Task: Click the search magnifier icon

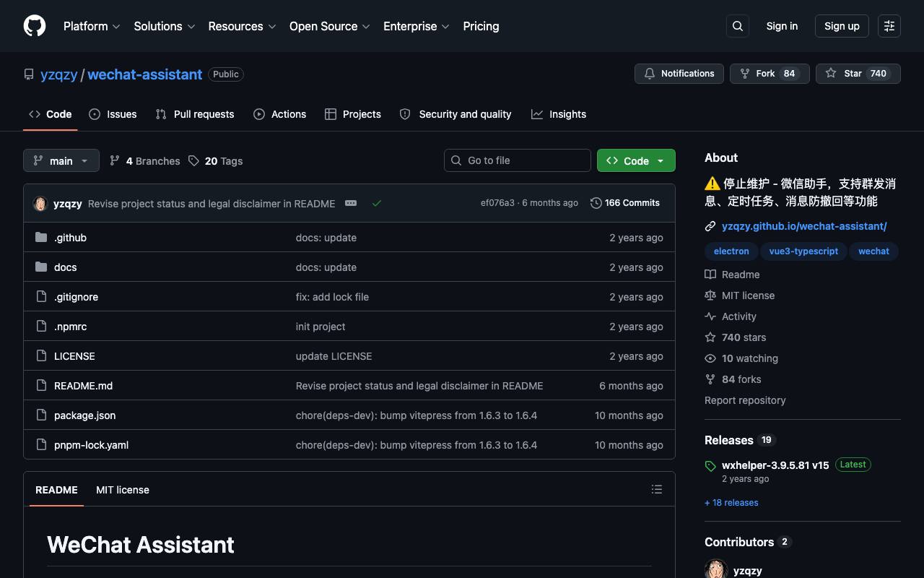Action: [x=738, y=26]
